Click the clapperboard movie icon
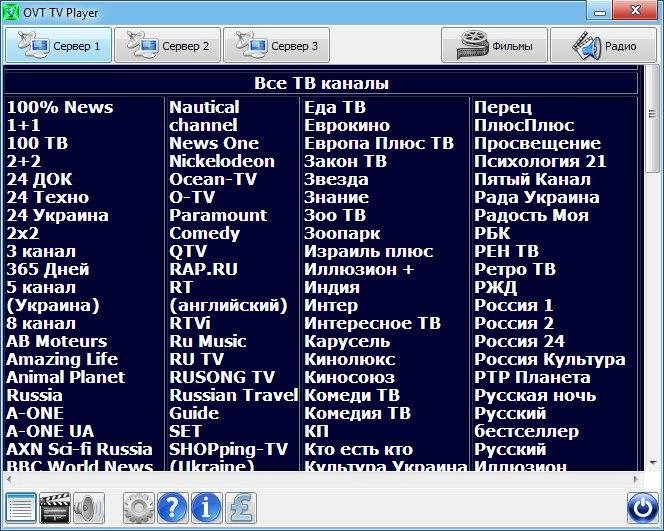The height and width of the screenshot is (531, 664). (55, 507)
